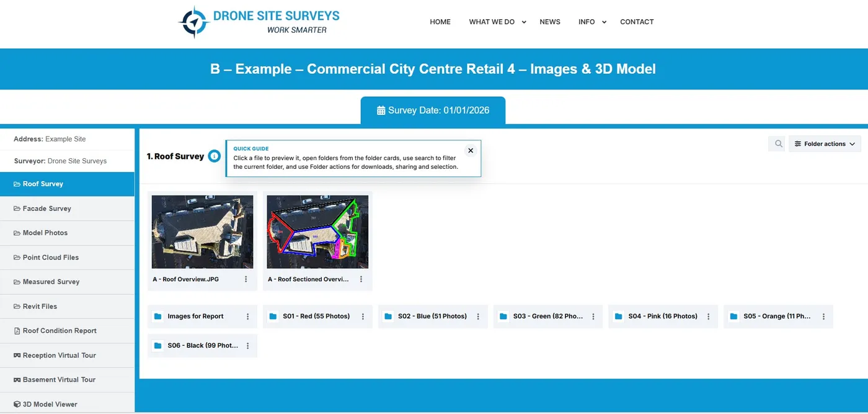Click the folder icon of S01 - Red

(273, 317)
